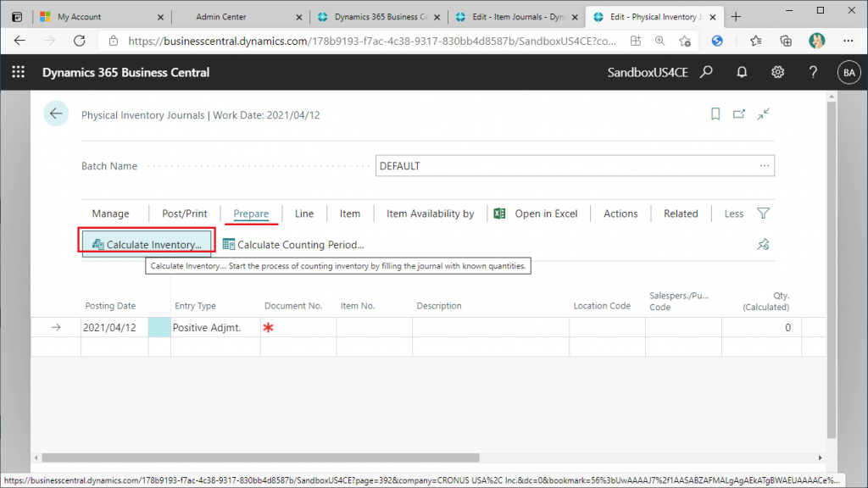
Task: Select the Prepare menu
Action: coord(251,213)
